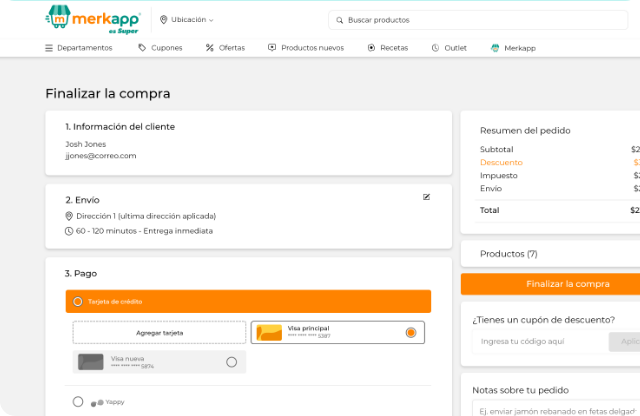Focus the order notes text field
Viewport: 640px width, 416px height.
coord(556,409)
